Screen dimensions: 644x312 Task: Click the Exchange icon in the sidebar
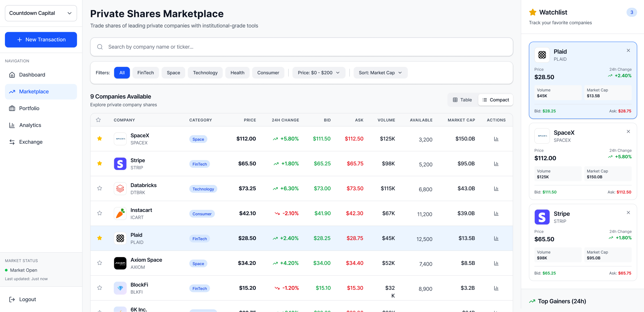(12, 142)
